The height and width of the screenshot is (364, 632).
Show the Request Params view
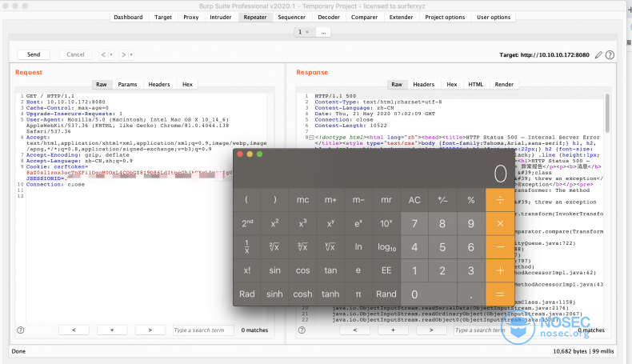point(127,84)
